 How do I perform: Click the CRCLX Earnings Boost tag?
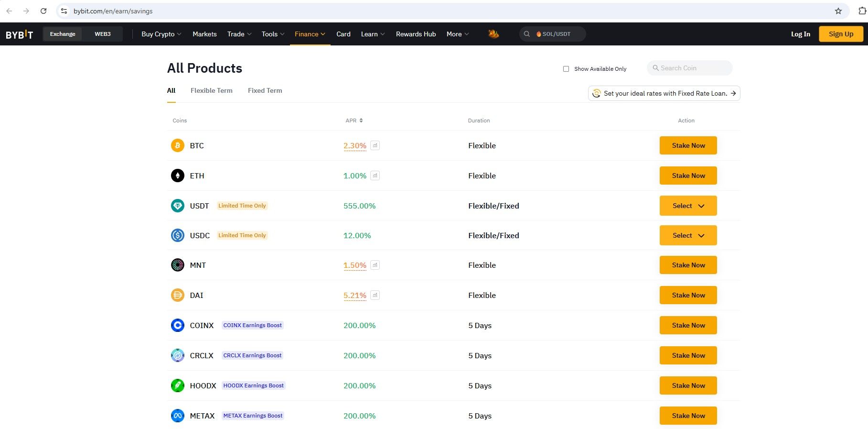(x=252, y=355)
